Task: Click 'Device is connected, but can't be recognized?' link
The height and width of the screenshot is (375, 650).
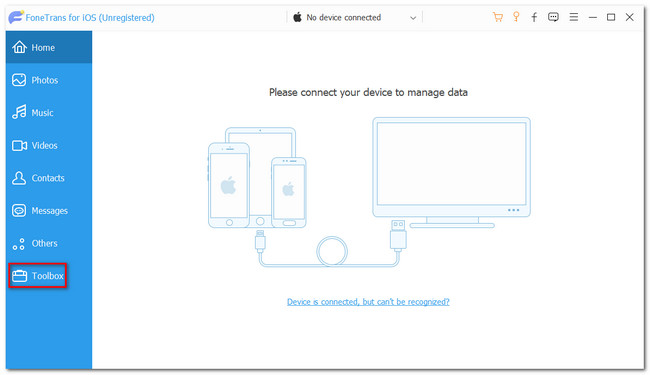Action: coord(368,302)
